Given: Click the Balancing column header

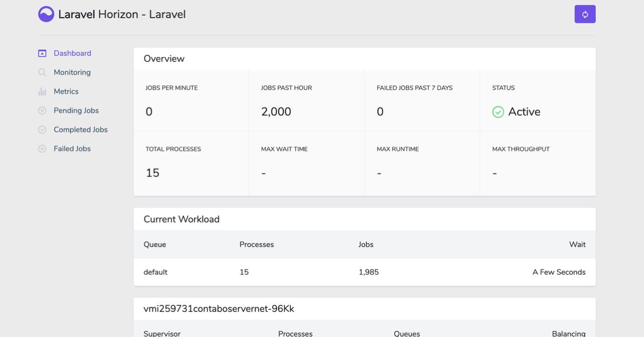Looking at the screenshot, I should tap(569, 333).
